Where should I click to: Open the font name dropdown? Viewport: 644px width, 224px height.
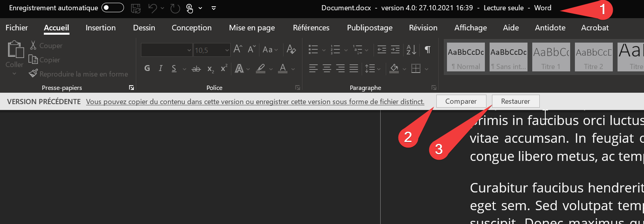tap(189, 50)
